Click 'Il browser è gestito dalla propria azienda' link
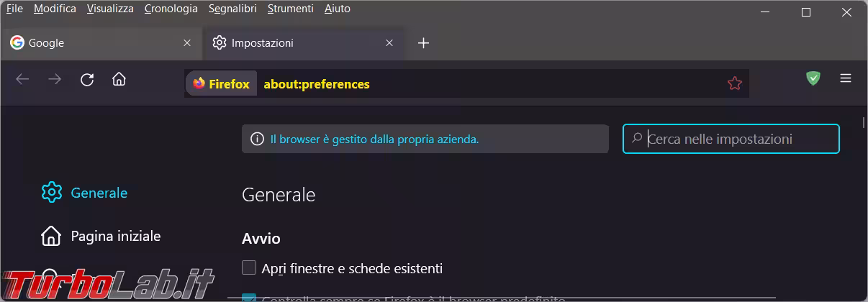Viewport: 868px width, 302px height. [x=374, y=139]
